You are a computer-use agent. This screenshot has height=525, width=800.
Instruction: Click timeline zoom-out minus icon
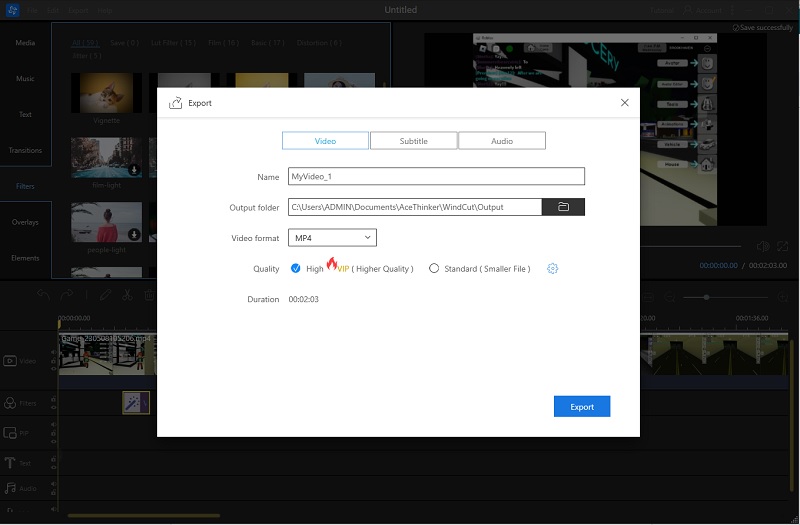point(669,297)
